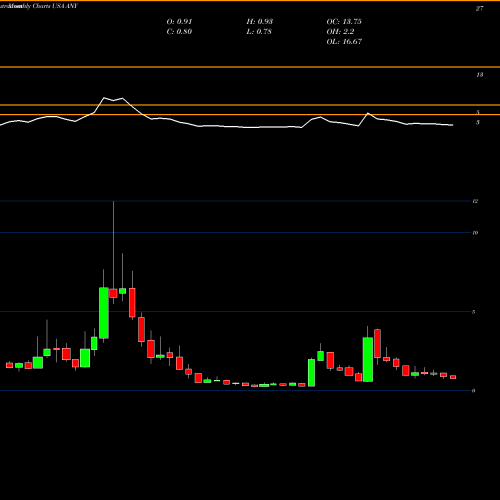Click the '0' price axis label
The image size is (500, 500).
(473, 391)
